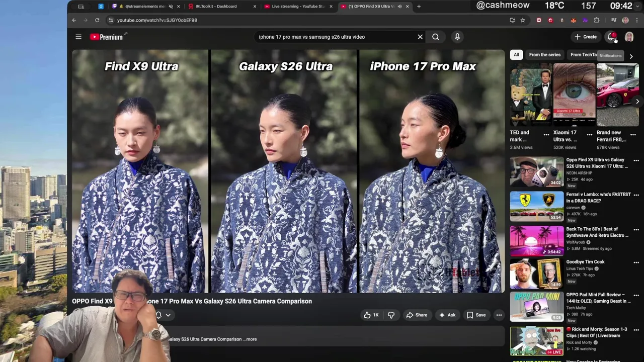Unmute the streamelements tab audio icon

(171, 7)
